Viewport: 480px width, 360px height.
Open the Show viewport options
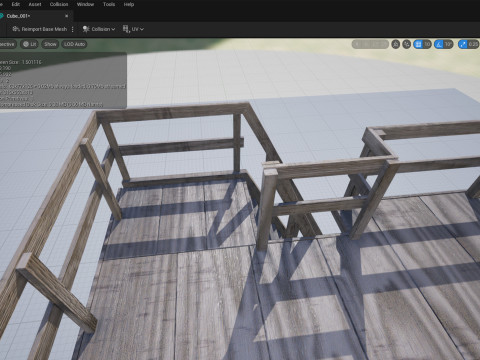pyautogui.click(x=50, y=44)
